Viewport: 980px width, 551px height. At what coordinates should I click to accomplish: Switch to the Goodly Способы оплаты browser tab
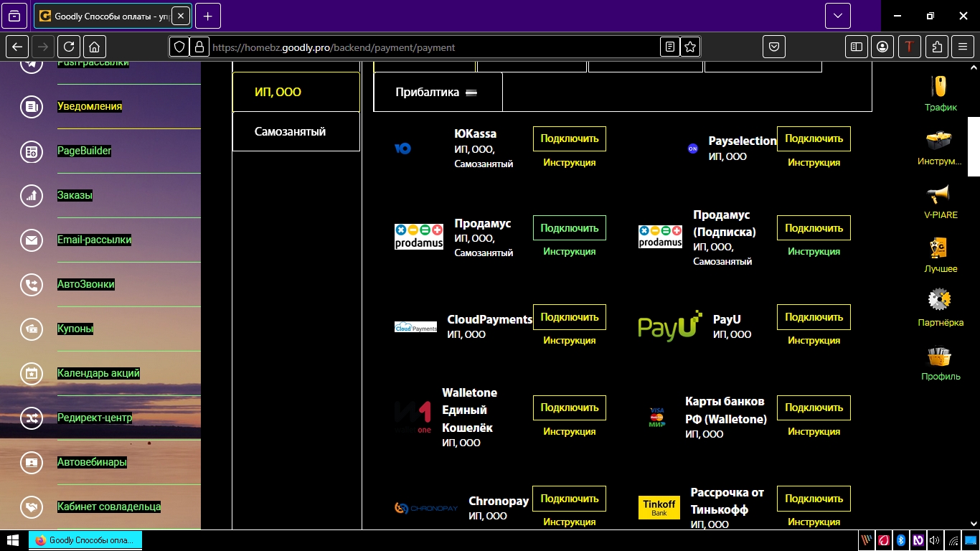click(x=112, y=16)
